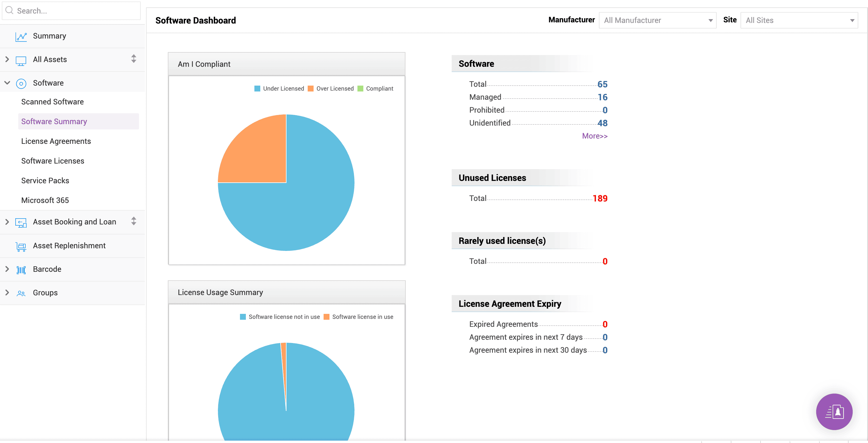The image size is (868, 443).
Task: Click the Am I Compliant panel header
Action: (x=286, y=64)
